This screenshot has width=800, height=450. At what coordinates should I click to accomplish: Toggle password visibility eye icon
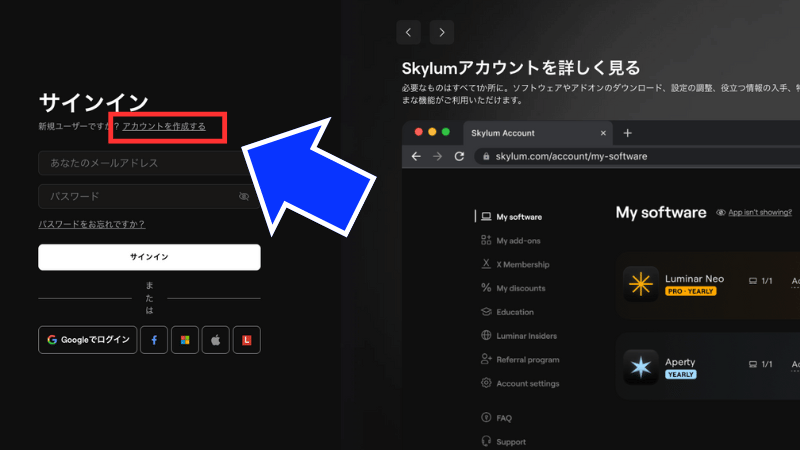pyautogui.click(x=244, y=196)
